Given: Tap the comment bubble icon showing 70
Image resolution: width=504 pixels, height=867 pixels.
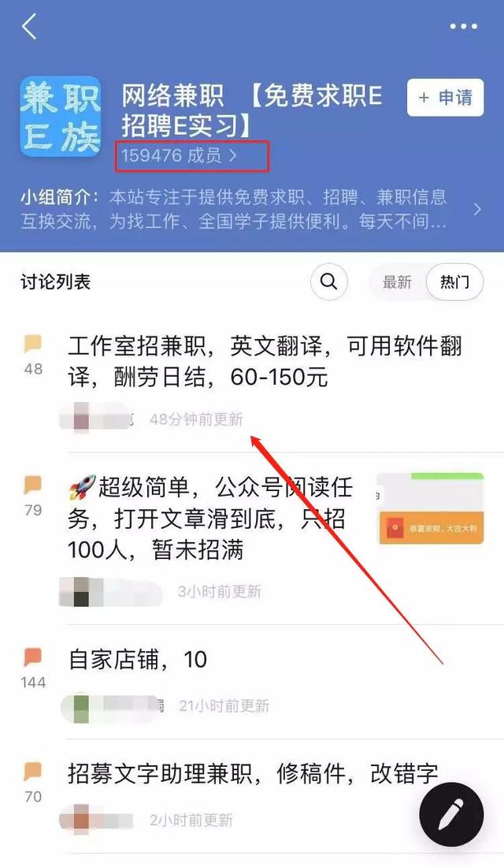Looking at the screenshot, I should (x=33, y=771).
